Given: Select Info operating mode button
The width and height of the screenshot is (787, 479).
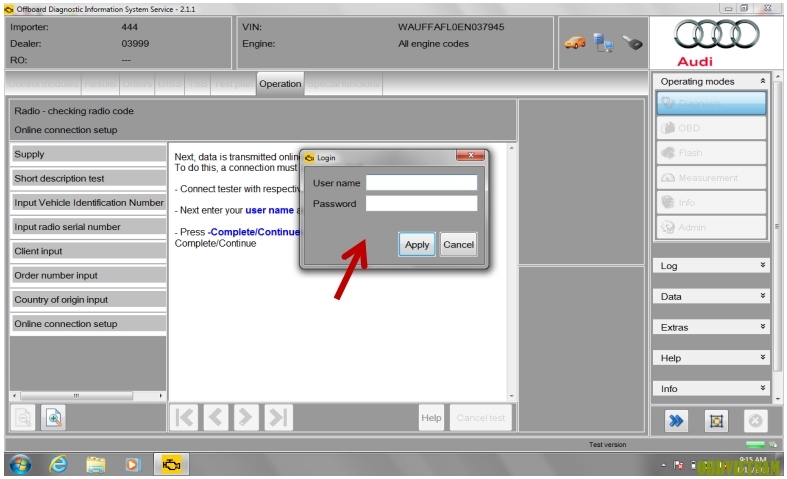Looking at the screenshot, I should click(x=711, y=202).
